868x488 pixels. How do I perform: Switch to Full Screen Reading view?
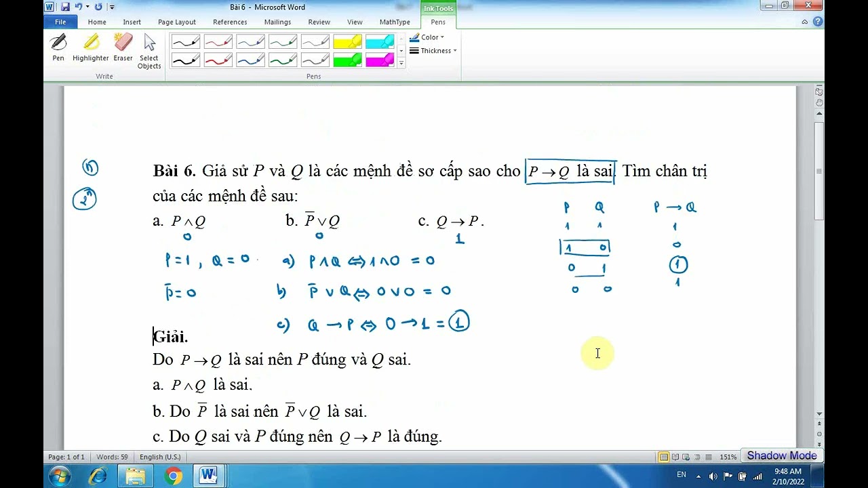(676, 457)
